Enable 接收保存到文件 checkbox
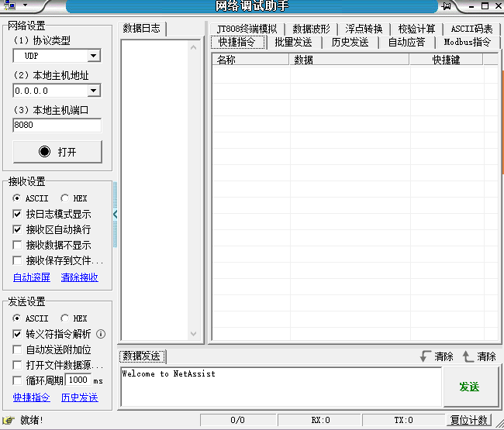The image size is (504, 430). tap(17, 260)
